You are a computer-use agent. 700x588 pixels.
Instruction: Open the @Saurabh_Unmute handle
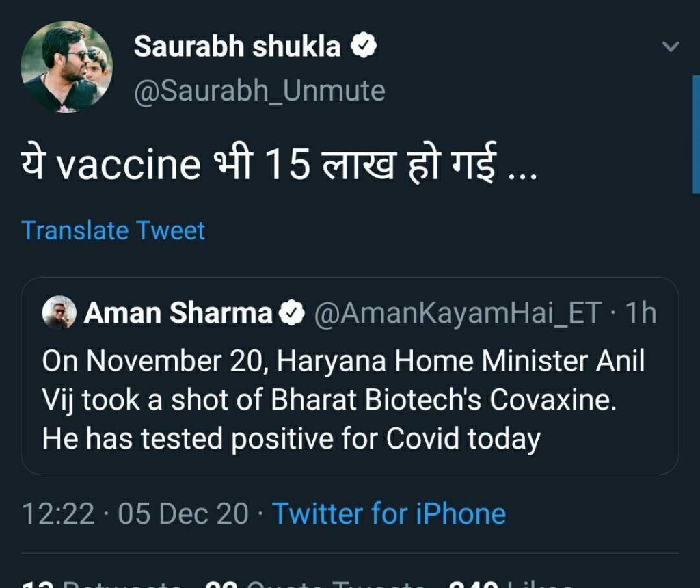259,91
